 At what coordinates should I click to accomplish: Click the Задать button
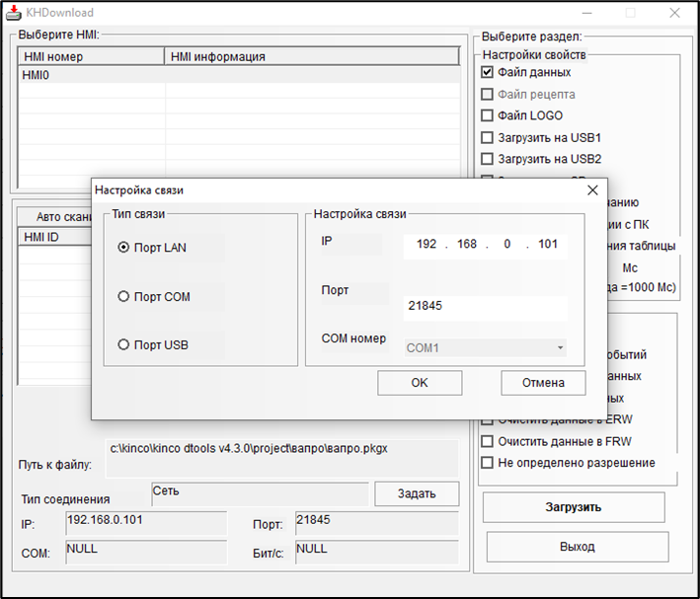tap(417, 493)
